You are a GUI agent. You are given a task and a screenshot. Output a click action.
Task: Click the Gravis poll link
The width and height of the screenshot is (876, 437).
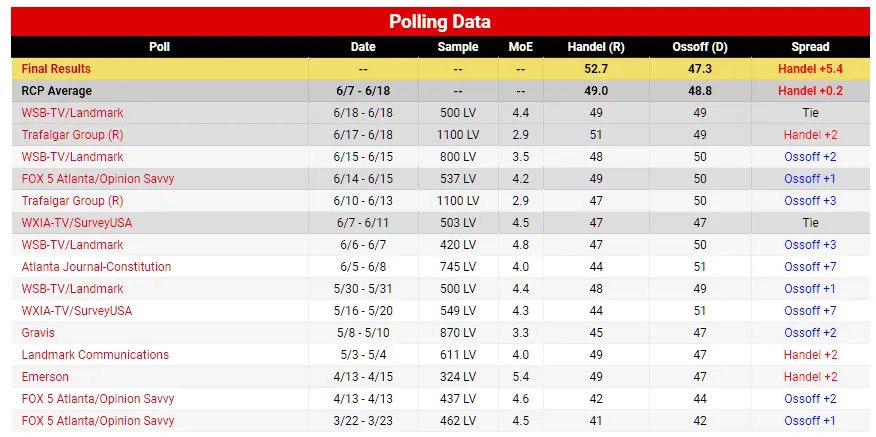(38, 333)
